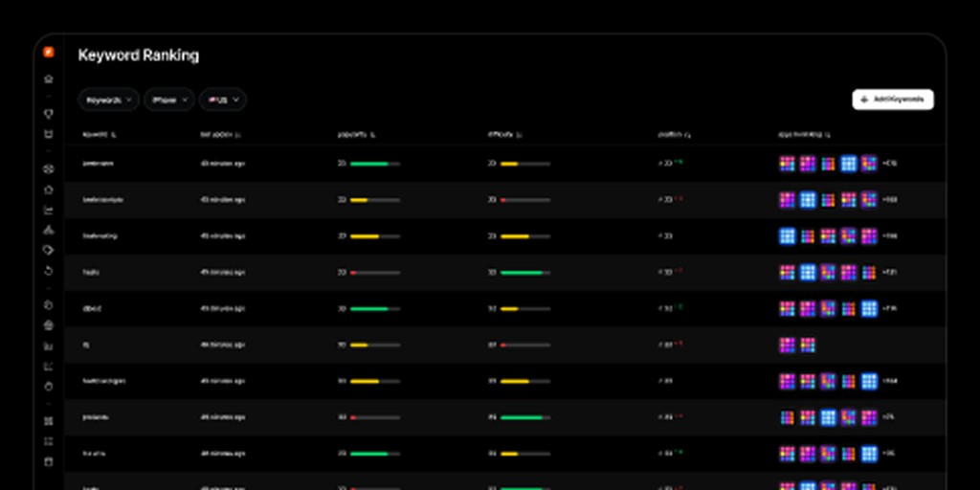Open the grid icon near sidebar bottom
The height and width of the screenshot is (490, 980).
49,421
